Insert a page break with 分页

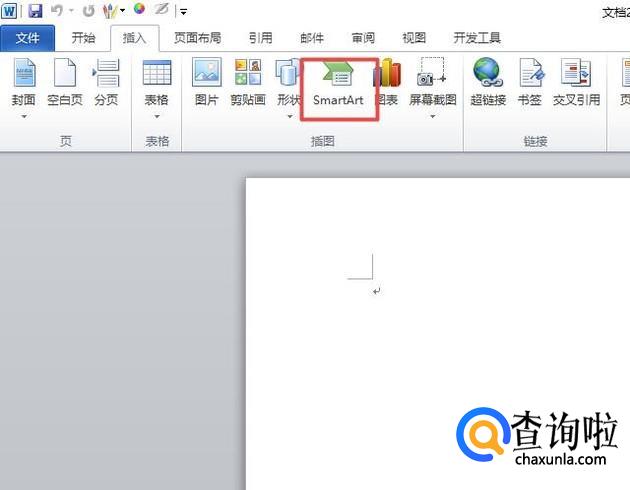tap(106, 82)
